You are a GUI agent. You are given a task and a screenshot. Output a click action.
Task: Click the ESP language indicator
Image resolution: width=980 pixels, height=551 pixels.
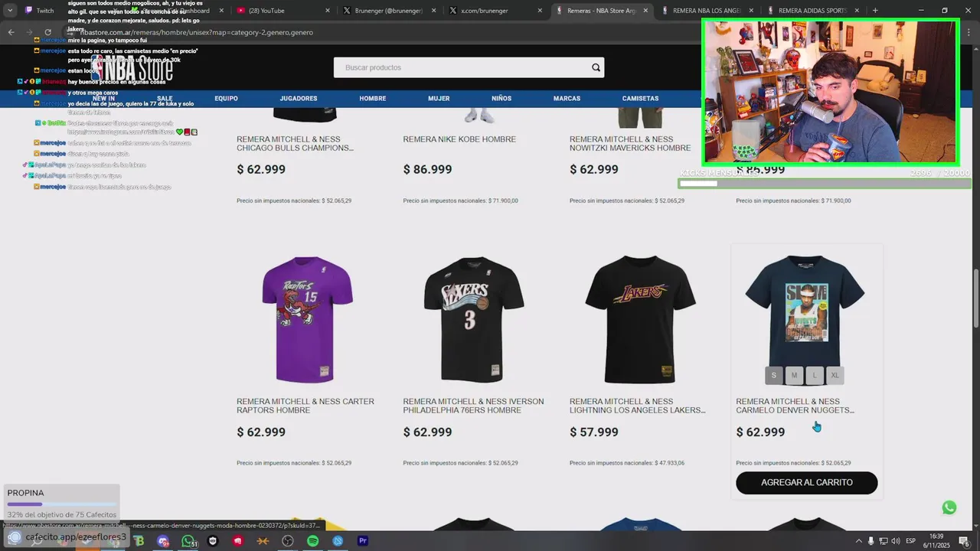point(910,541)
